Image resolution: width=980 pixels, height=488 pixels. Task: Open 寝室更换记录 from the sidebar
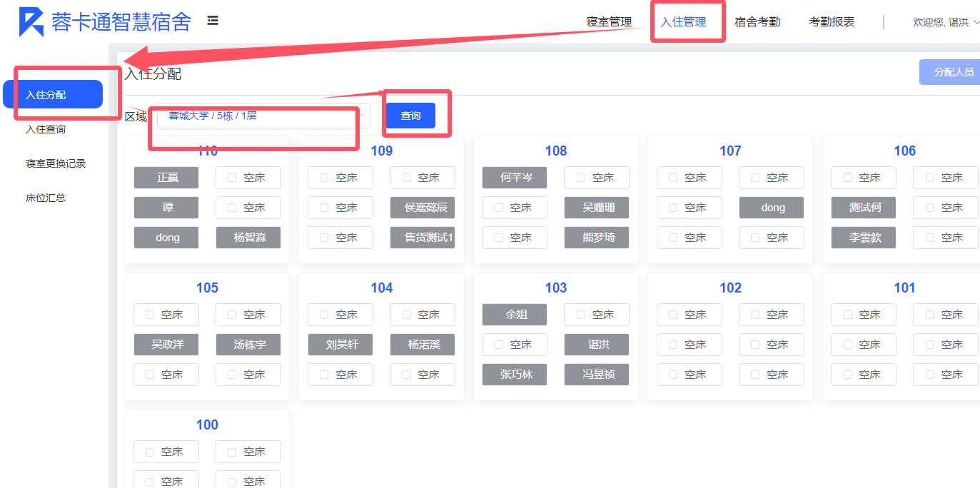click(56, 163)
